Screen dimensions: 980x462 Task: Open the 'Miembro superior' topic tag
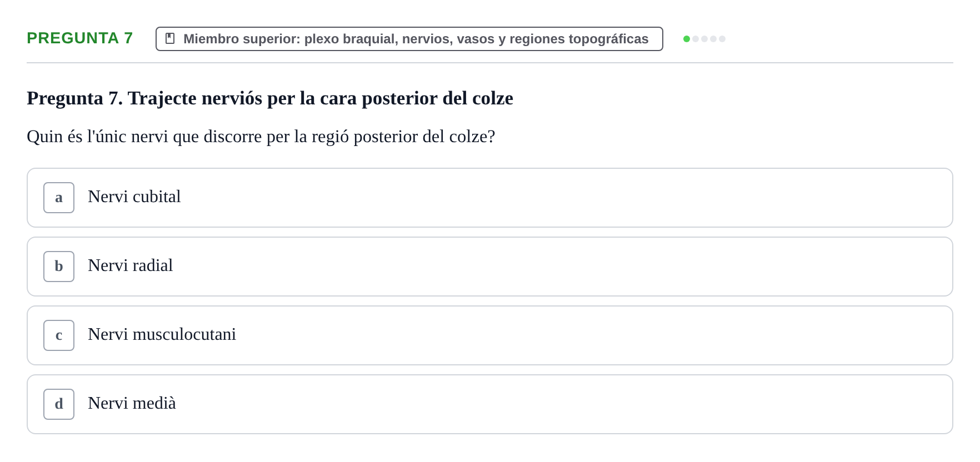pos(409,39)
